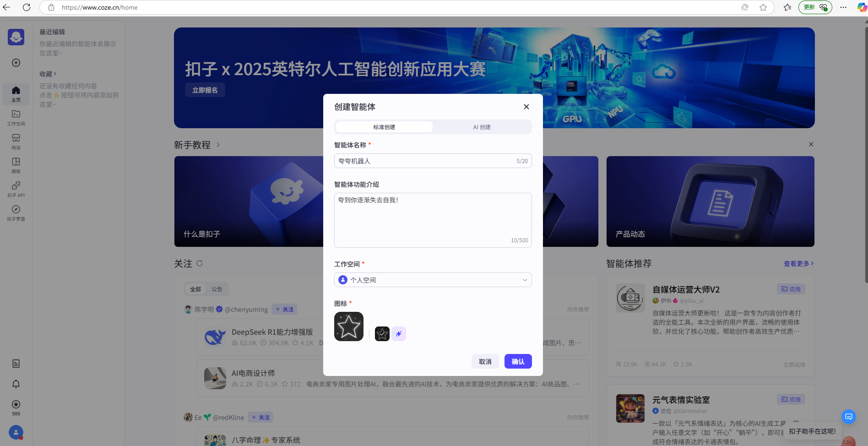
Task: Open the 扣子 API sidebar item
Action: click(16, 189)
